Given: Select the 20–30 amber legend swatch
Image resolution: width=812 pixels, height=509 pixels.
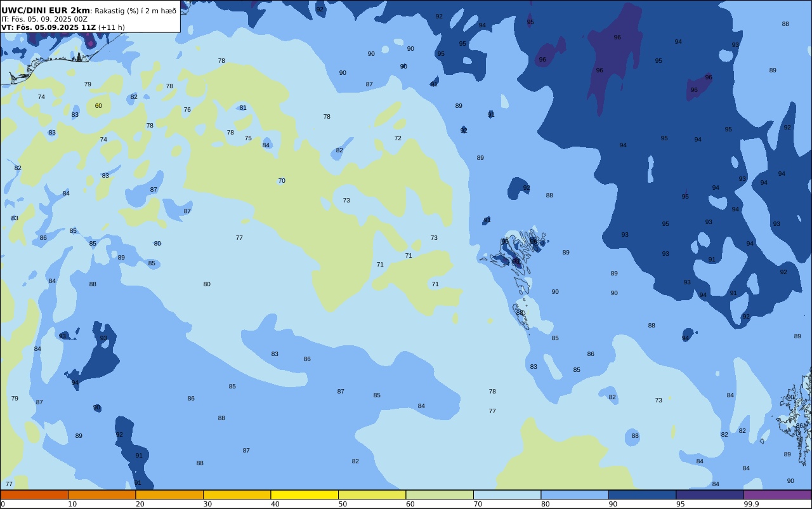Looking at the screenshot, I should pos(169,494).
